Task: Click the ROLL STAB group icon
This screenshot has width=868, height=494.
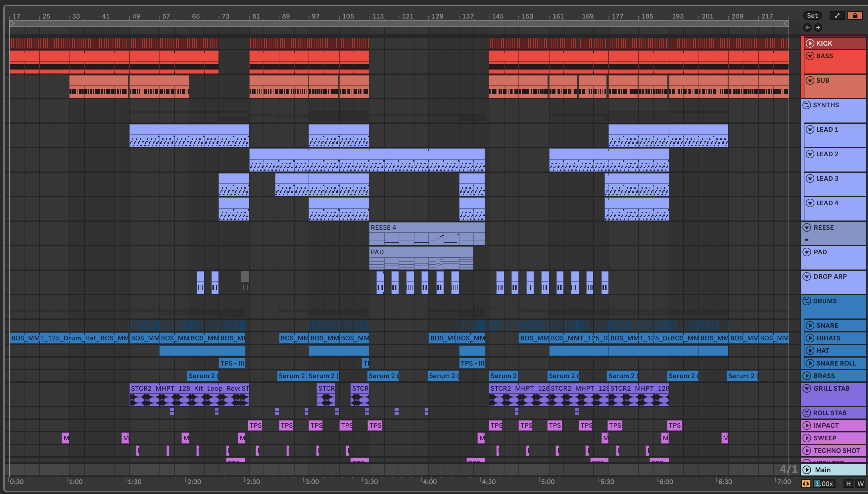Action: point(807,413)
